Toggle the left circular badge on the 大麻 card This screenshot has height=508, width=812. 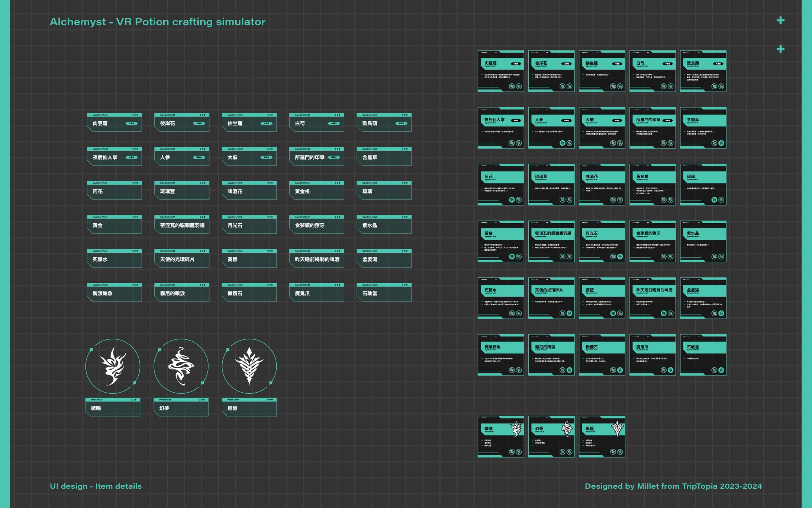613,143
